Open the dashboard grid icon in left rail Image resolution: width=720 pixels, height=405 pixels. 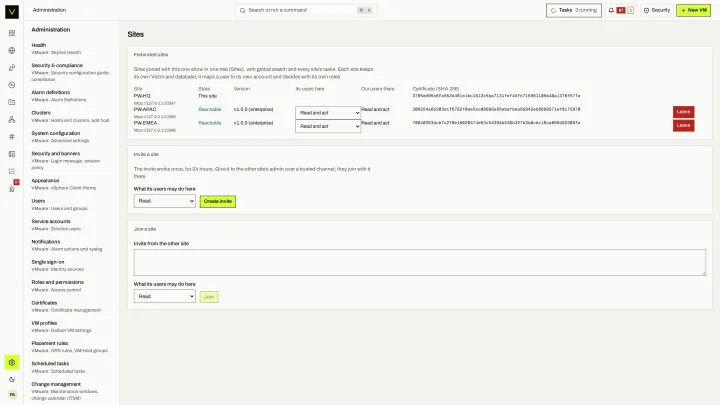pos(12,33)
